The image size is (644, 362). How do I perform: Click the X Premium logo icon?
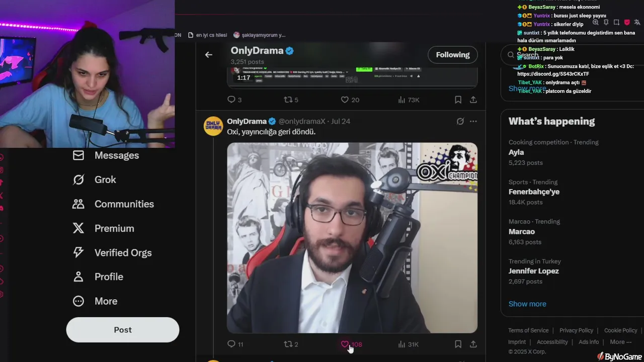coord(78,228)
